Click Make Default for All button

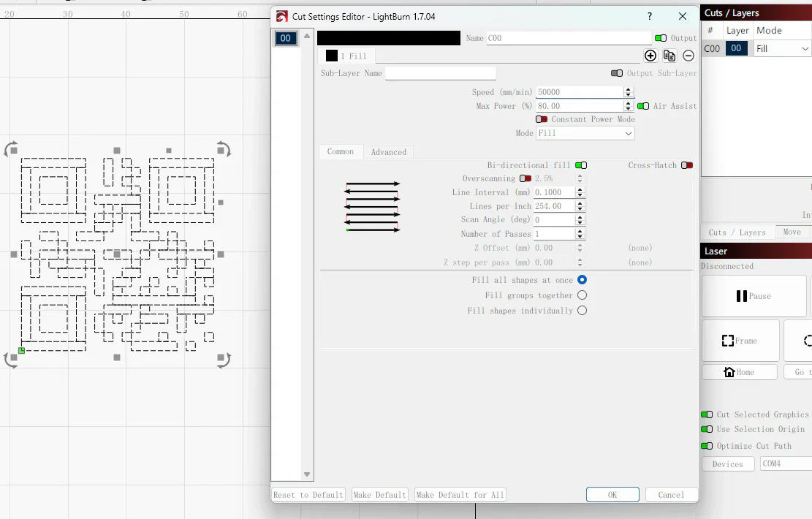tap(460, 495)
